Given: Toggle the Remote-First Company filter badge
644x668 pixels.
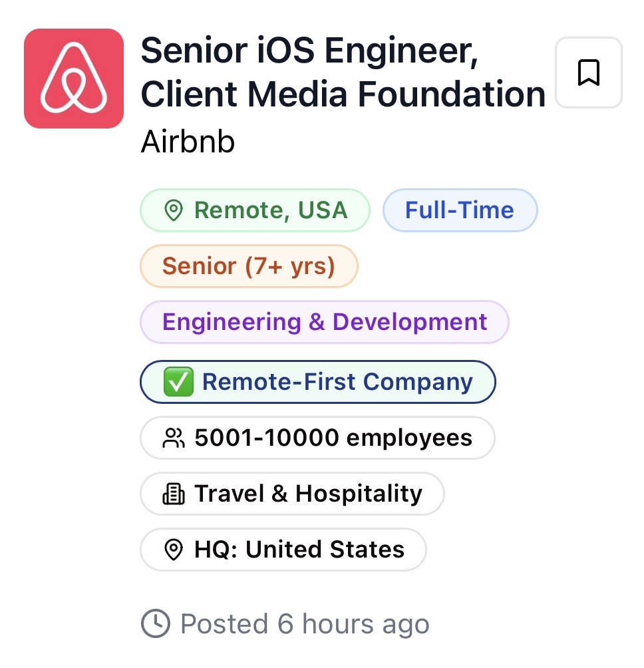Looking at the screenshot, I should pos(317,381).
